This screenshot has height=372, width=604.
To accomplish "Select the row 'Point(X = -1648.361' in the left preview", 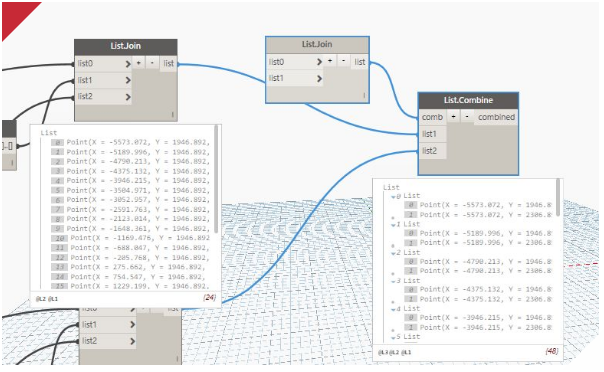I will point(131,229).
